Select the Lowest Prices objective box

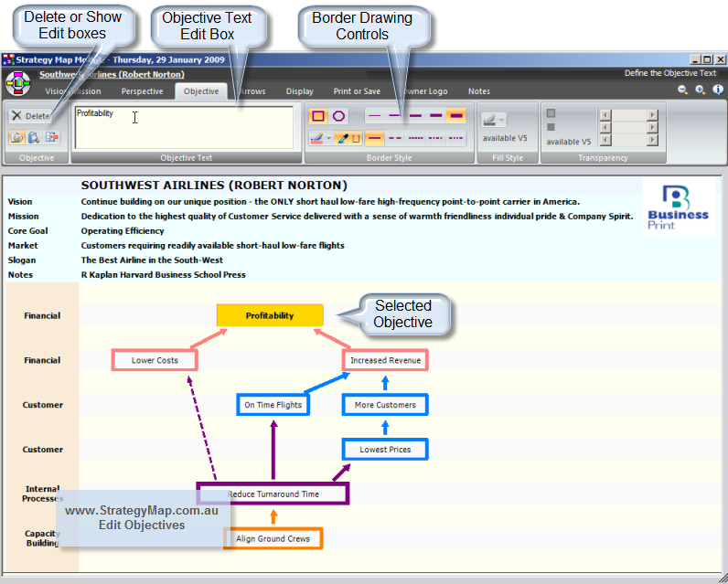(385, 450)
